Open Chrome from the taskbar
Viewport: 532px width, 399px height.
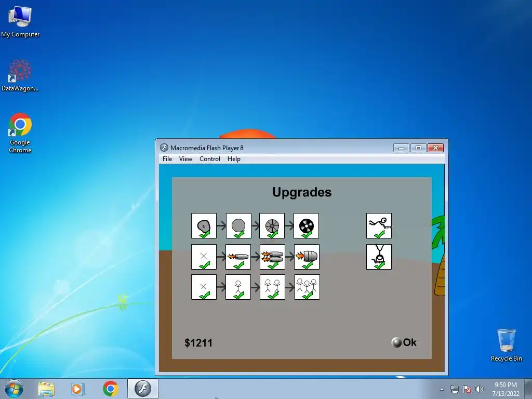(110, 389)
